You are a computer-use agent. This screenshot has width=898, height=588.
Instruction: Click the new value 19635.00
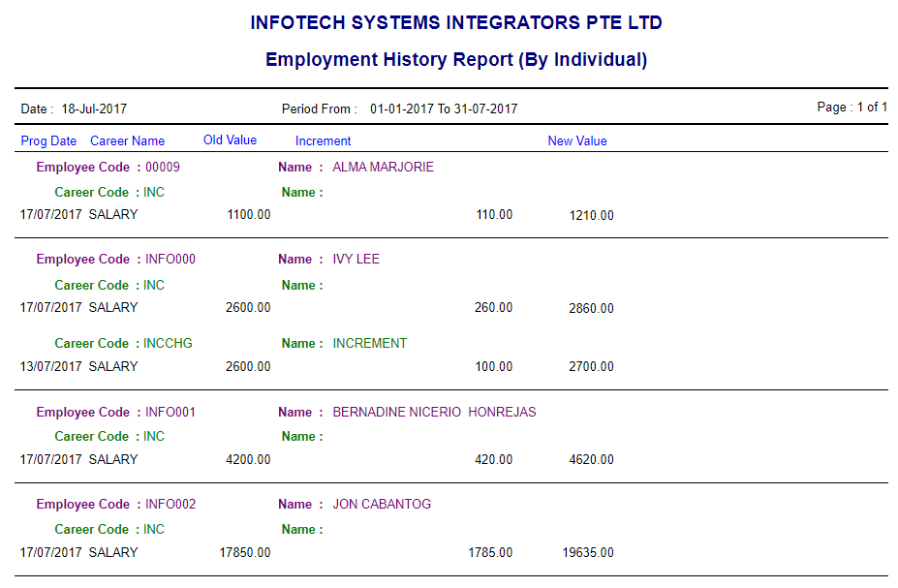click(x=587, y=553)
